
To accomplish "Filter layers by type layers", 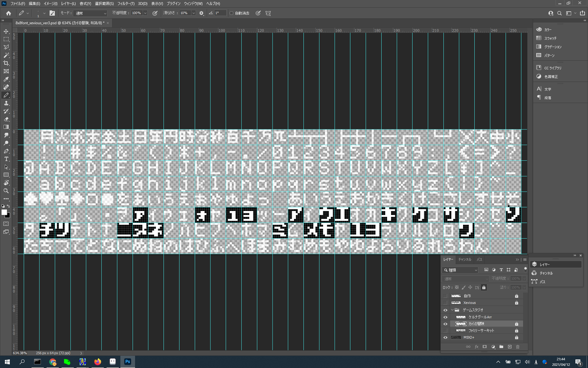I will (x=501, y=270).
